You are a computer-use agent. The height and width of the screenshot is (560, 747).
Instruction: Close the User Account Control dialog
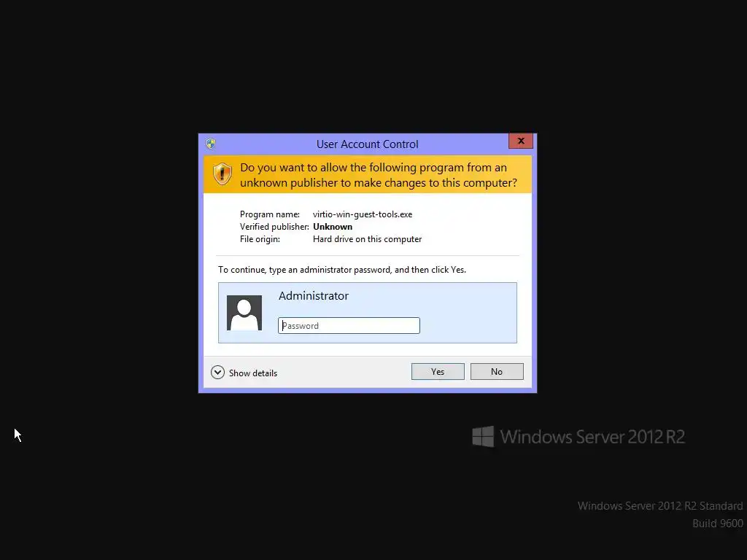click(521, 141)
